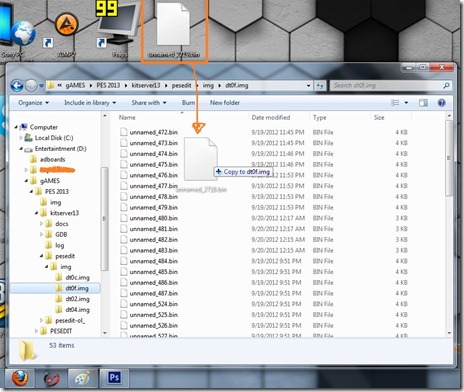
Task: Click the change view icon
Action: [x=395, y=103]
